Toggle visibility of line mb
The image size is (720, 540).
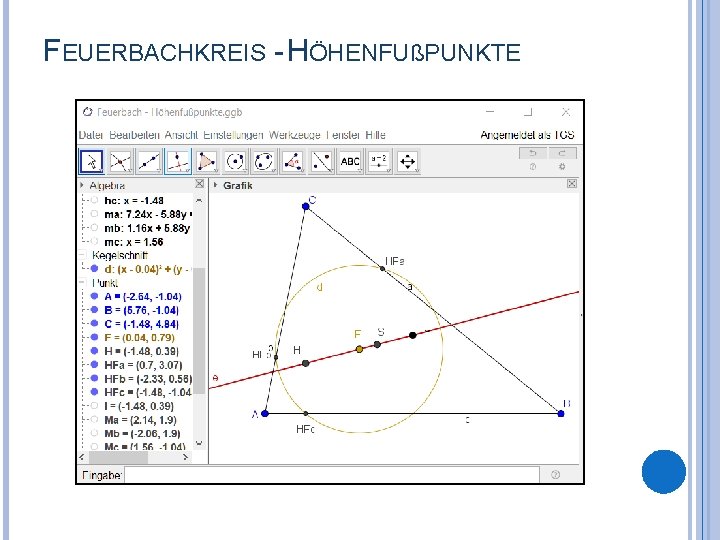[94, 228]
